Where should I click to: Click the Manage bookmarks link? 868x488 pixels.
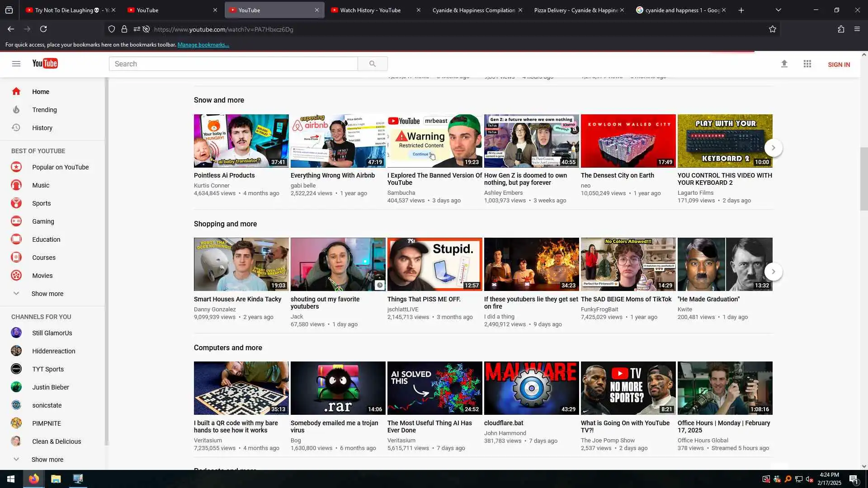pyautogui.click(x=203, y=45)
